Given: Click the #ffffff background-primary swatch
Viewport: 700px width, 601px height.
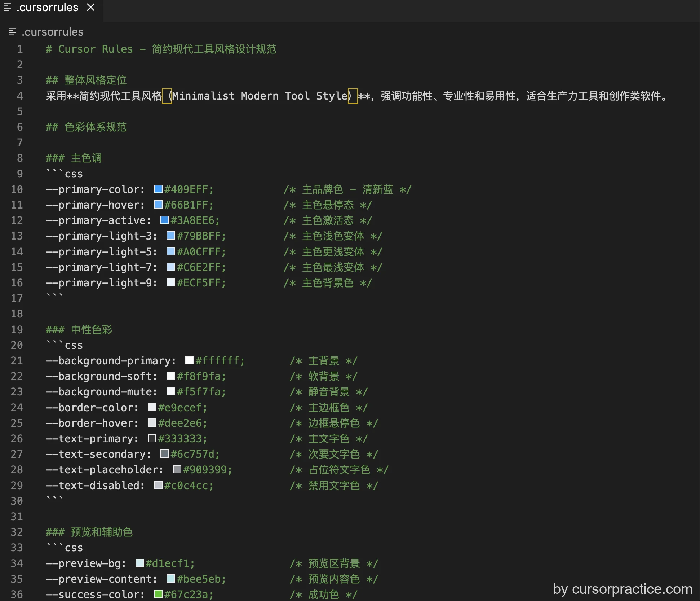Looking at the screenshot, I should 189,360.
